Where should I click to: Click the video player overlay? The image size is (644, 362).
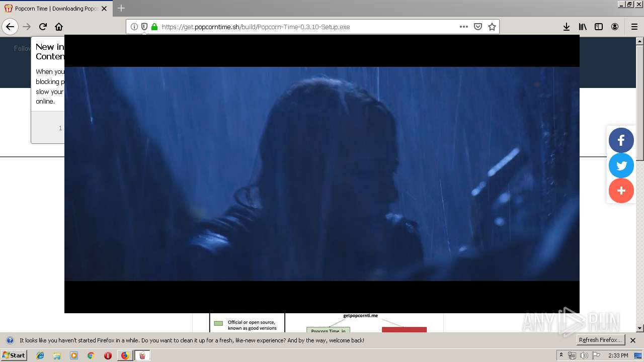coord(322,174)
